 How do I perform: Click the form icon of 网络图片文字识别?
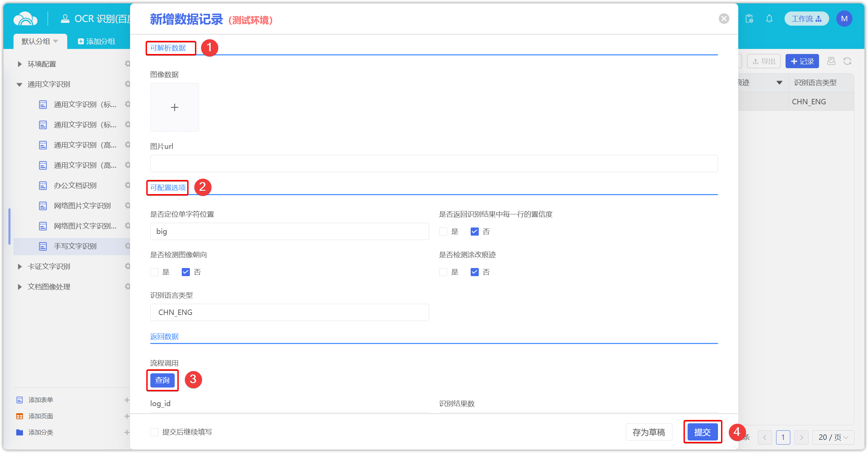tap(43, 206)
